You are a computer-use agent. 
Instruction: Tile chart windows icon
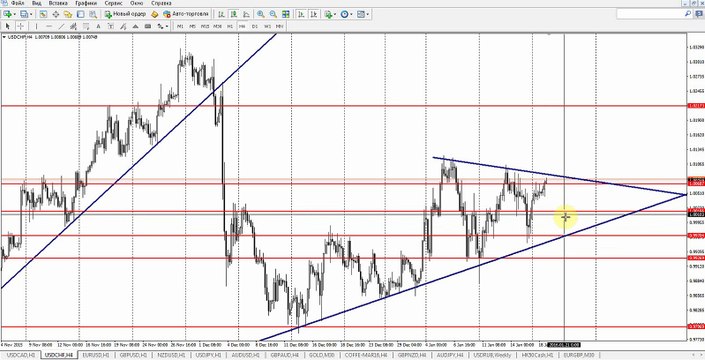(x=286, y=14)
